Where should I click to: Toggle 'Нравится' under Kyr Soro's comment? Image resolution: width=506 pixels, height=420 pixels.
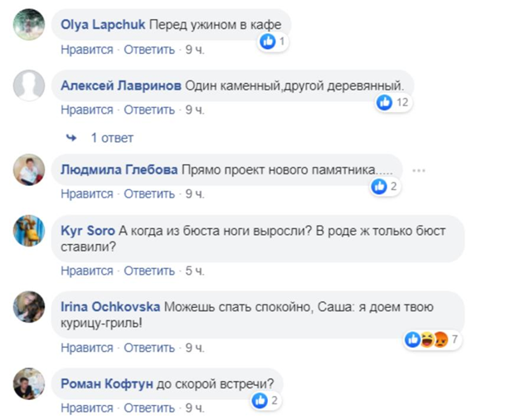pos(86,271)
